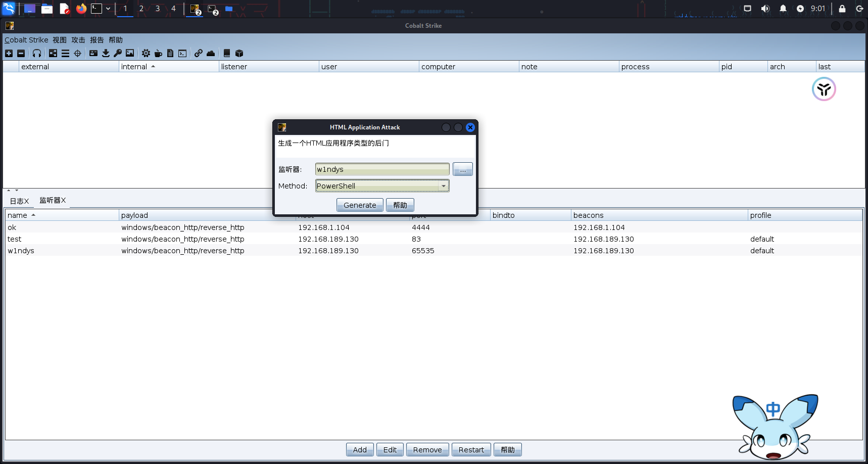868x464 pixels.
Task: Click the plus icon to connect
Action: 9,53
